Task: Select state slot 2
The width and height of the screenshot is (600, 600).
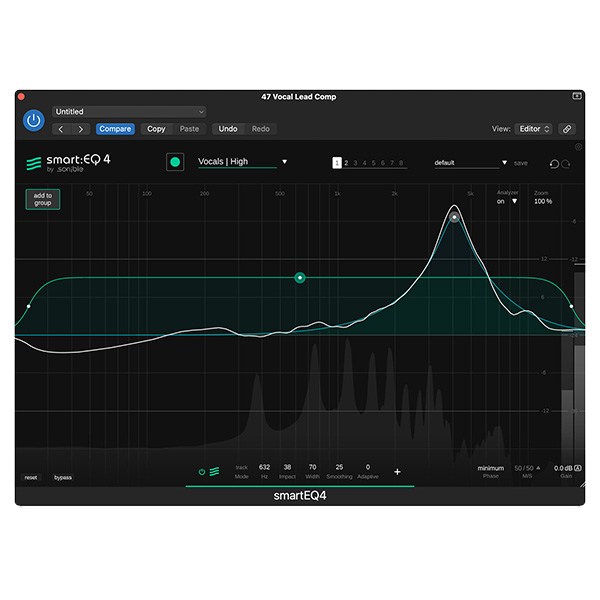Action: click(x=346, y=163)
